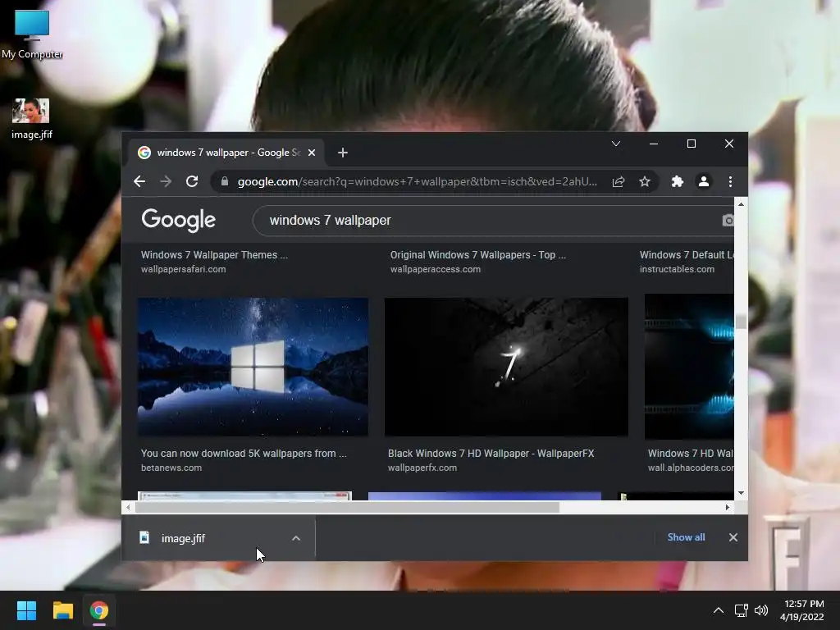Click vertical scrollbar up arrow
Screen dimensions: 840x630
coord(741,204)
